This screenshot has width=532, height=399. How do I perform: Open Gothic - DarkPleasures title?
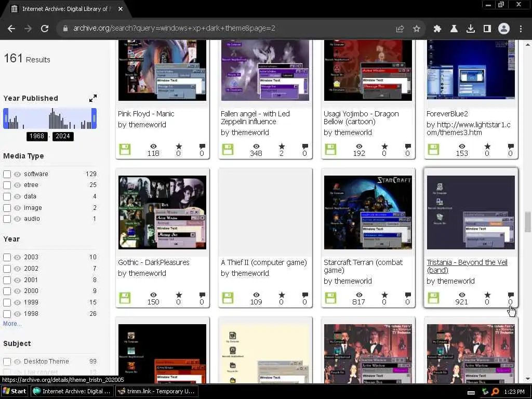(153, 262)
